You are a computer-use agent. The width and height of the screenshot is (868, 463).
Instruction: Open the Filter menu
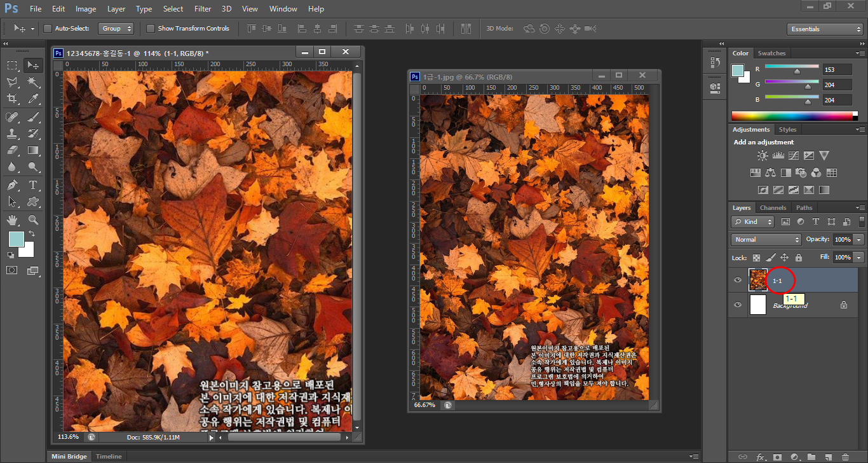203,9
